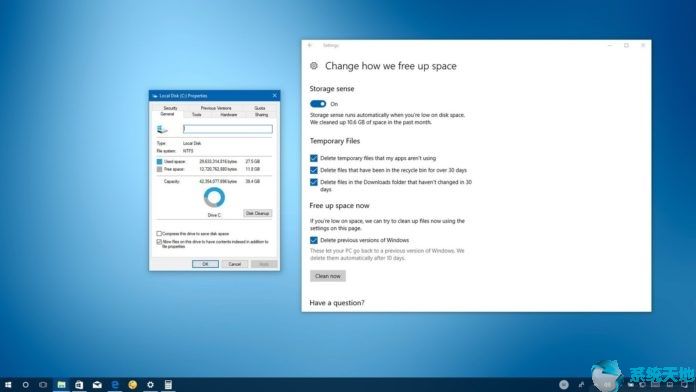Switch to the Sharing tab
This screenshot has width=696, height=392.
pos(261,115)
